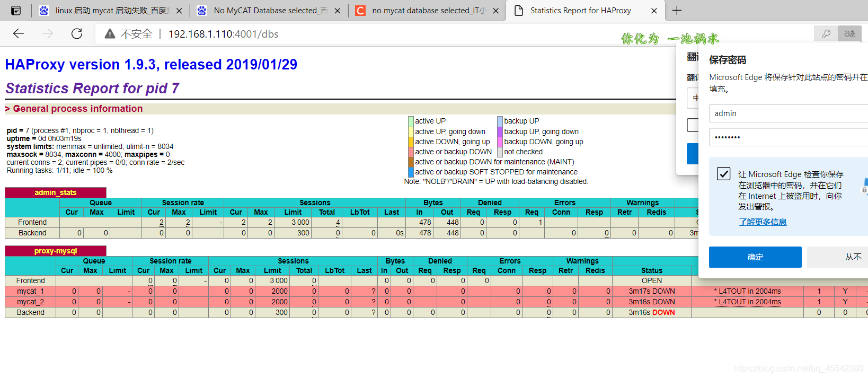Click the proxy-mysql Backend row label
This screenshot has height=378, width=868.
point(30,312)
